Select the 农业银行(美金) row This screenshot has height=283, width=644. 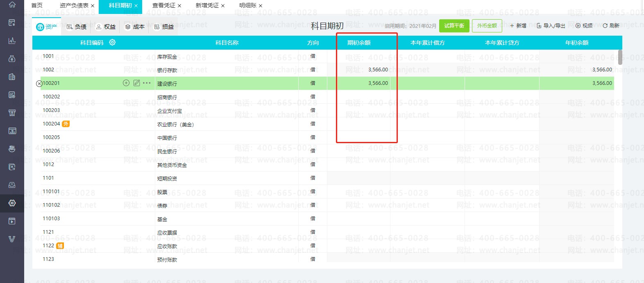[323, 124]
